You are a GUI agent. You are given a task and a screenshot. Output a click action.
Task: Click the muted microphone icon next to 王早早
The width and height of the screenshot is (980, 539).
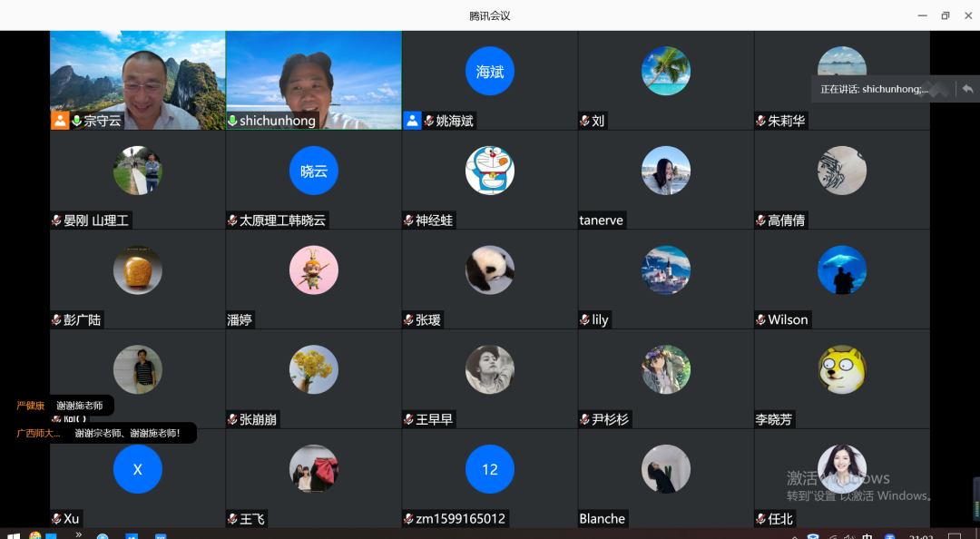coord(408,419)
